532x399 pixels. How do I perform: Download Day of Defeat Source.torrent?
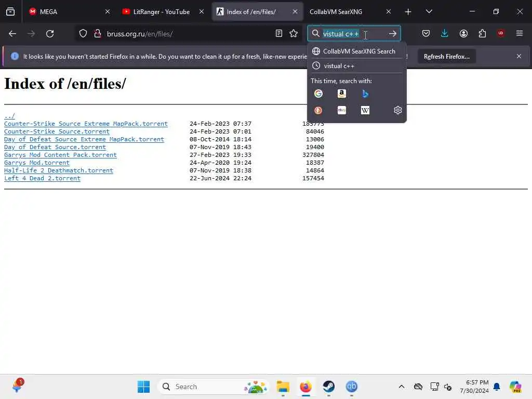pos(55,147)
